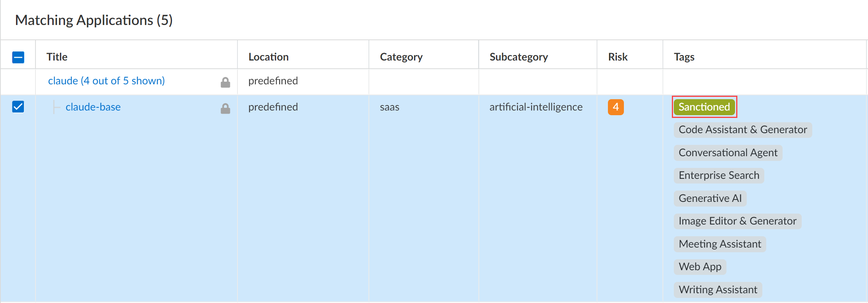
Task: Click the Web App tag
Action: click(700, 267)
